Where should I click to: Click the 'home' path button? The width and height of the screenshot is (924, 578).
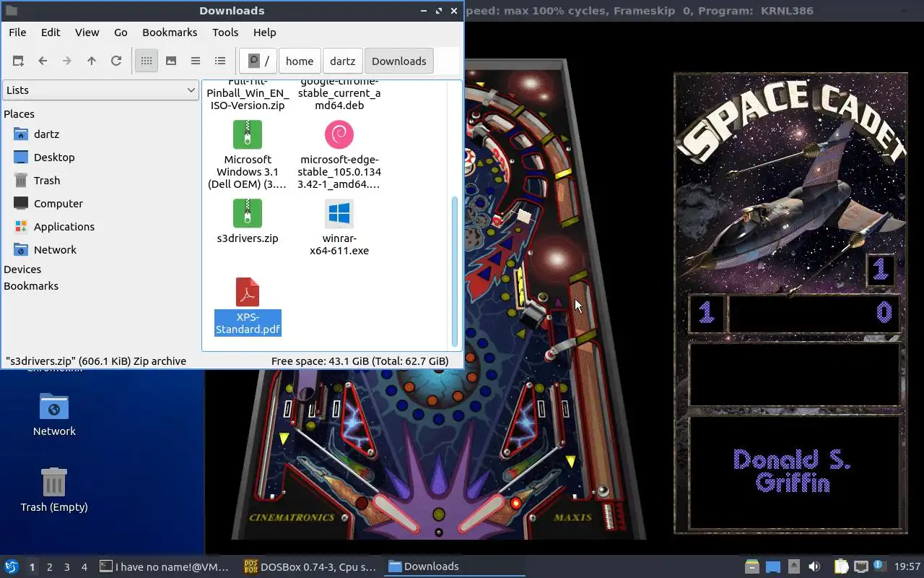coord(300,61)
